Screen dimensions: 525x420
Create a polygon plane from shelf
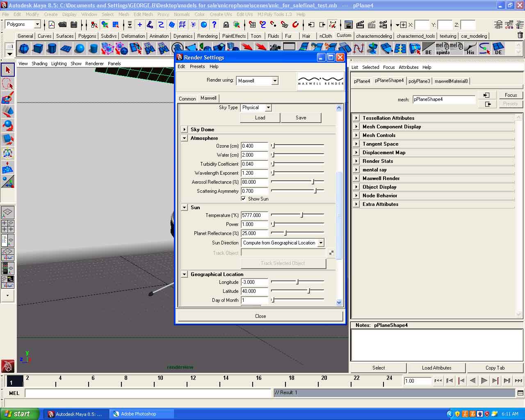click(x=66, y=49)
